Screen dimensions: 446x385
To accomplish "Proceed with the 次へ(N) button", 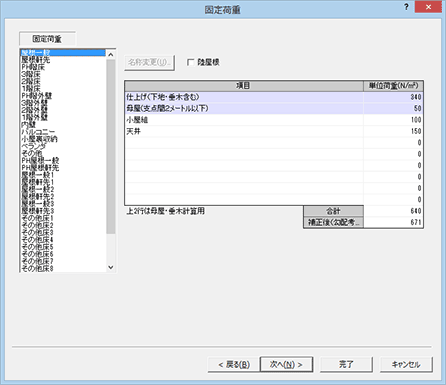I will point(286,364).
